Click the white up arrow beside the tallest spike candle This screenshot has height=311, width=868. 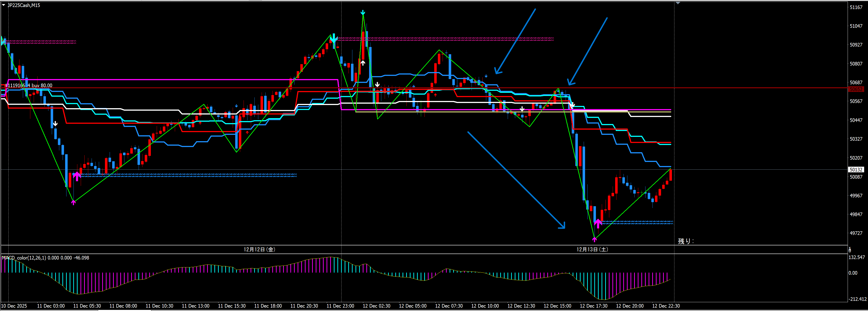[363, 63]
